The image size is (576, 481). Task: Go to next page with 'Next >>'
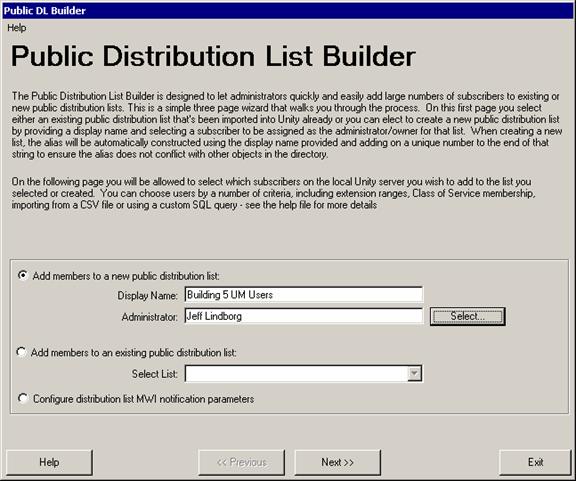point(338,462)
